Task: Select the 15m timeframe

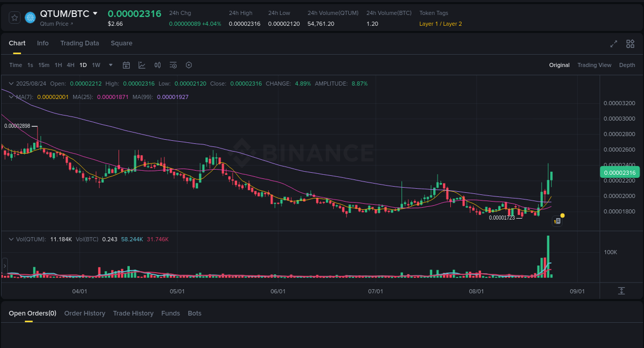Action: click(44, 65)
